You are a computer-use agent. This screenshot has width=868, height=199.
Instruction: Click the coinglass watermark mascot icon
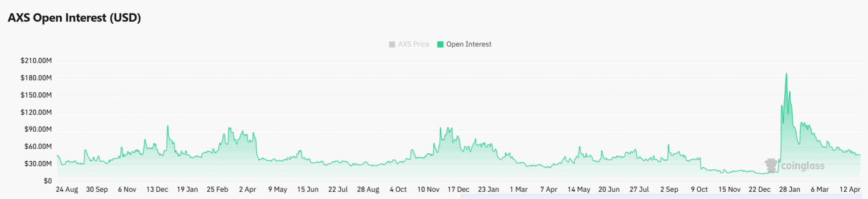pyautogui.click(x=771, y=165)
